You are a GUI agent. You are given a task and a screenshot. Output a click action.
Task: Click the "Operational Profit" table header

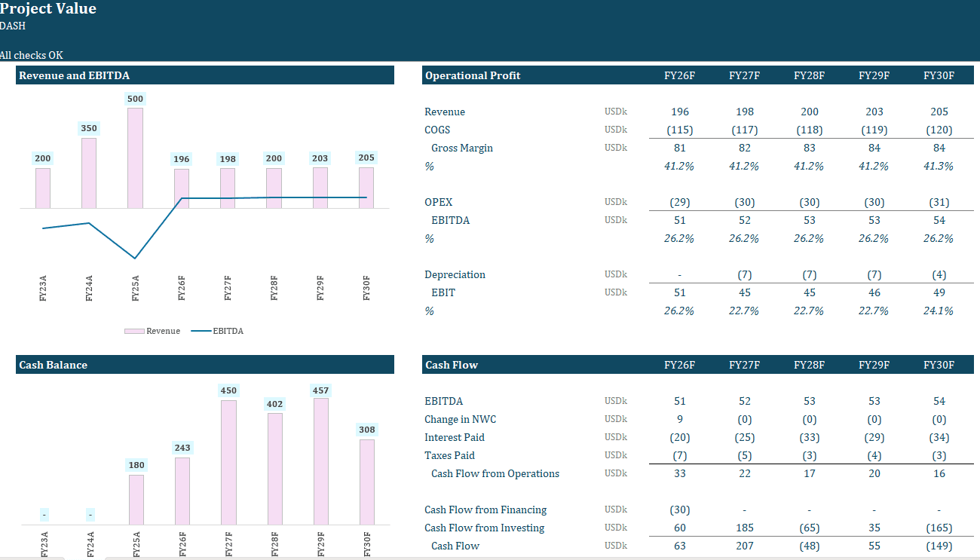pos(473,75)
